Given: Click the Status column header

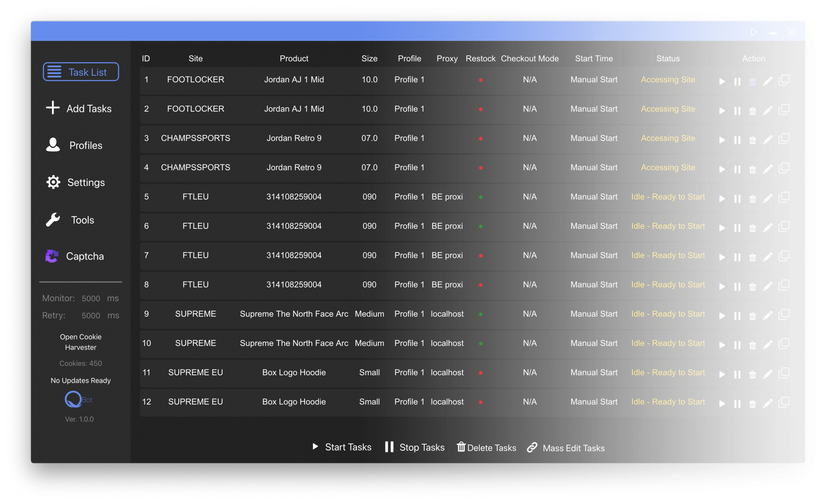Looking at the screenshot, I should pyautogui.click(x=668, y=58).
